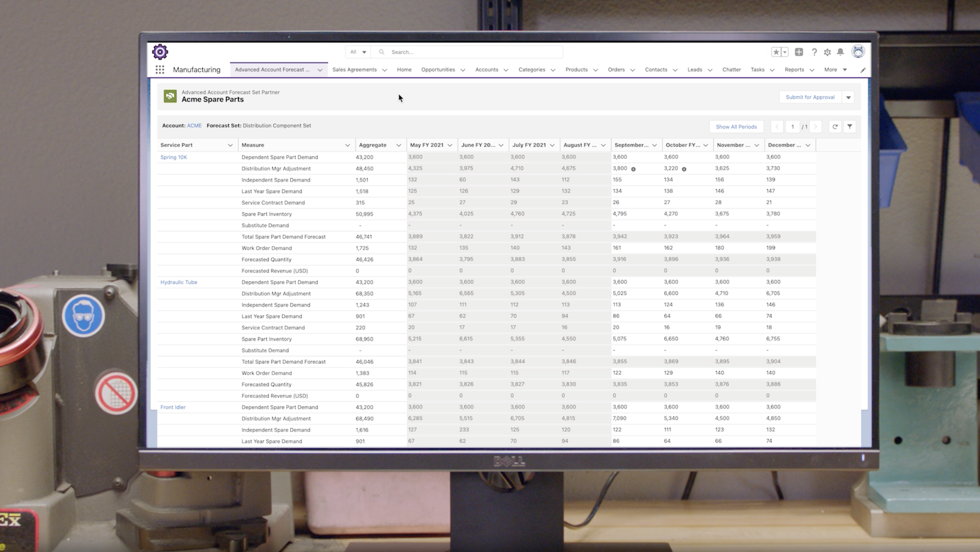Open the Help question mark icon
Image resolution: width=980 pixels, height=552 pixels.
[814, 52]
